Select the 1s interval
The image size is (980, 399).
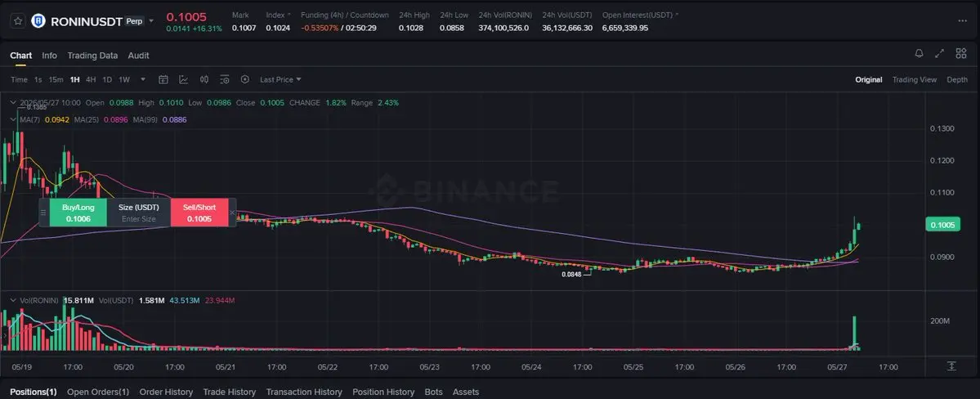[x=38, y=79]
